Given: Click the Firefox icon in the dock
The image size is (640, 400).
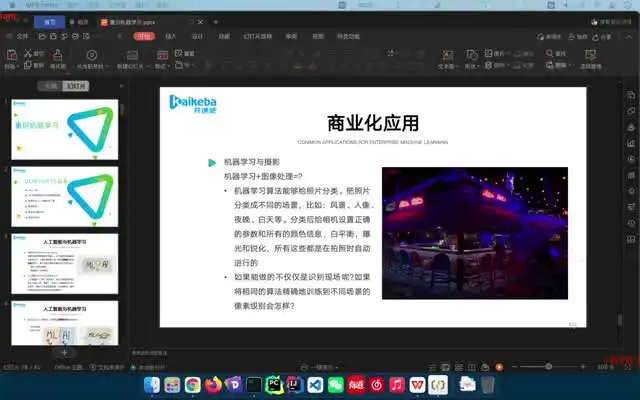Looking at the screenshot, I should point(211,384).
